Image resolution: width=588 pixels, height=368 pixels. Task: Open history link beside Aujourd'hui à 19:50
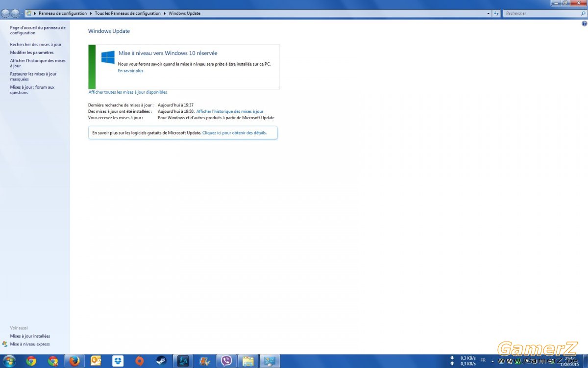click(x=230, y=111)
